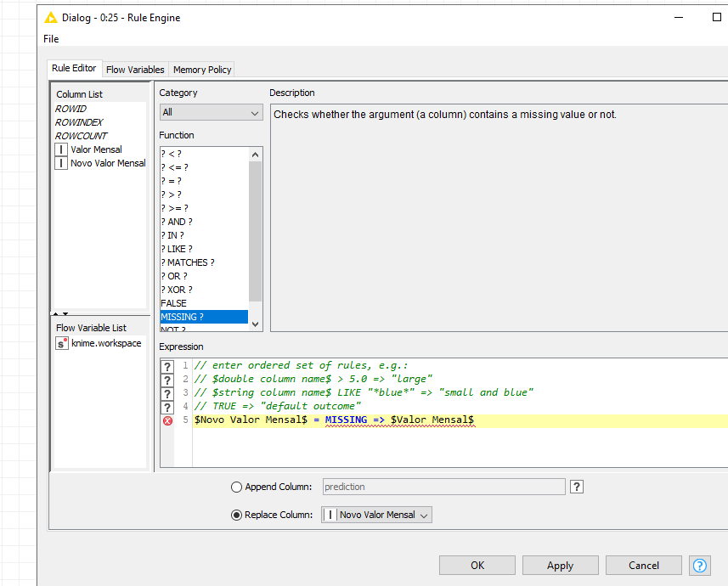
Task: Click the red error icon on line 5
Action: click(x=167, y=420)
